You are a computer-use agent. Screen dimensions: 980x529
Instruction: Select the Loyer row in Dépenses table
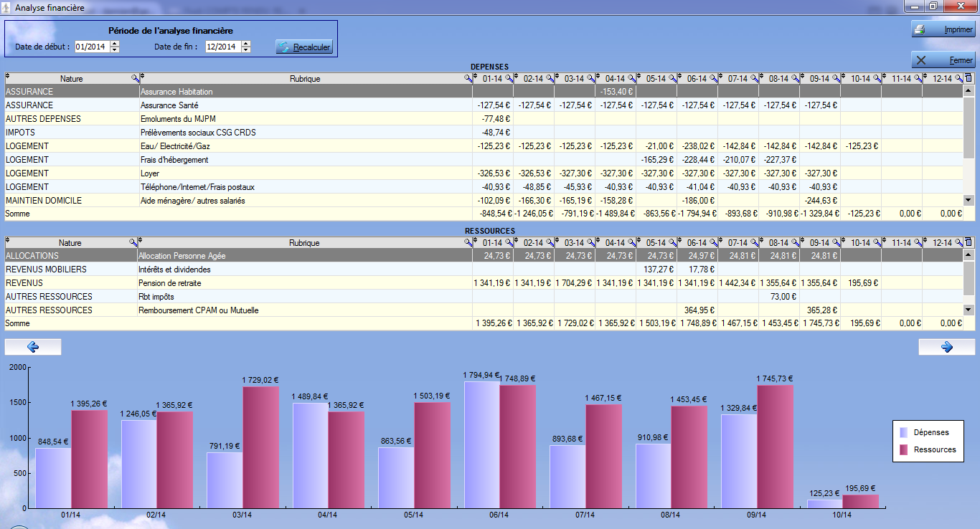tap(150, 173)
